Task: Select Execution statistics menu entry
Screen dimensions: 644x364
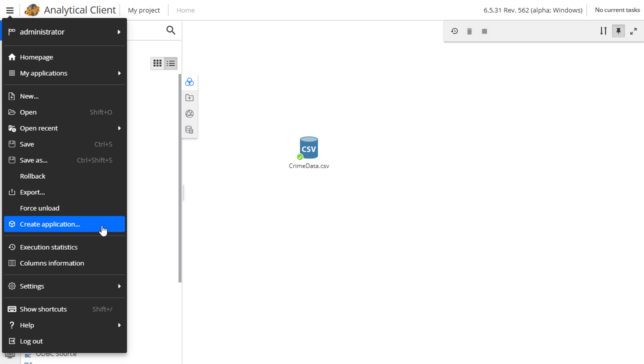Action: 48,247
